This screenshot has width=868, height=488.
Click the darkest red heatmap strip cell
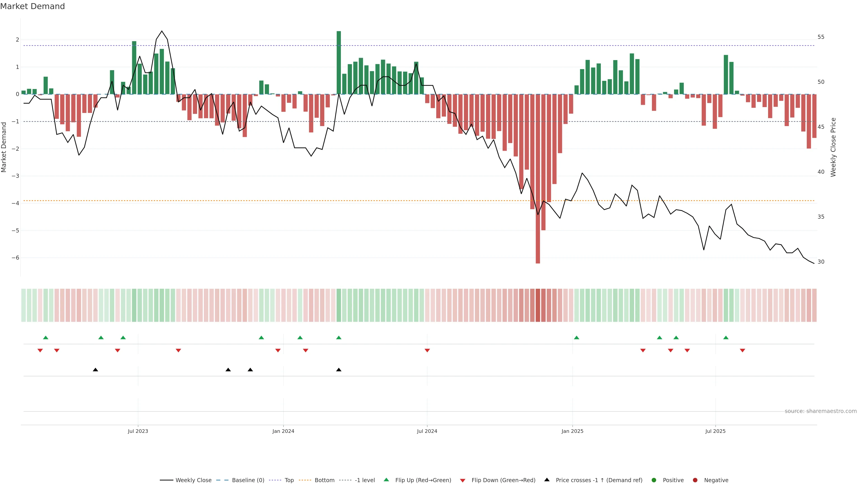(x=538, y=305)
